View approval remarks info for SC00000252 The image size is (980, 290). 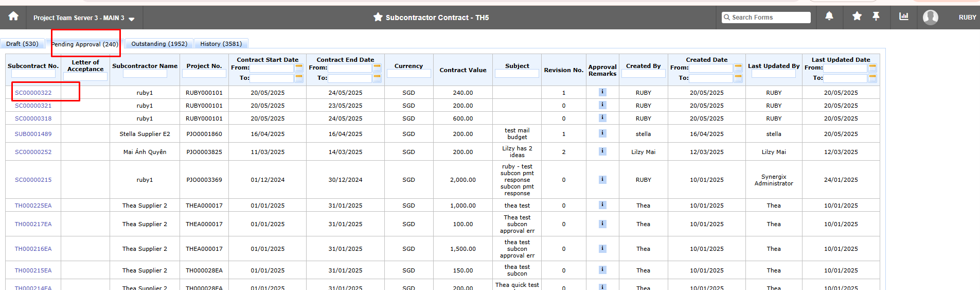click(602, 151)
